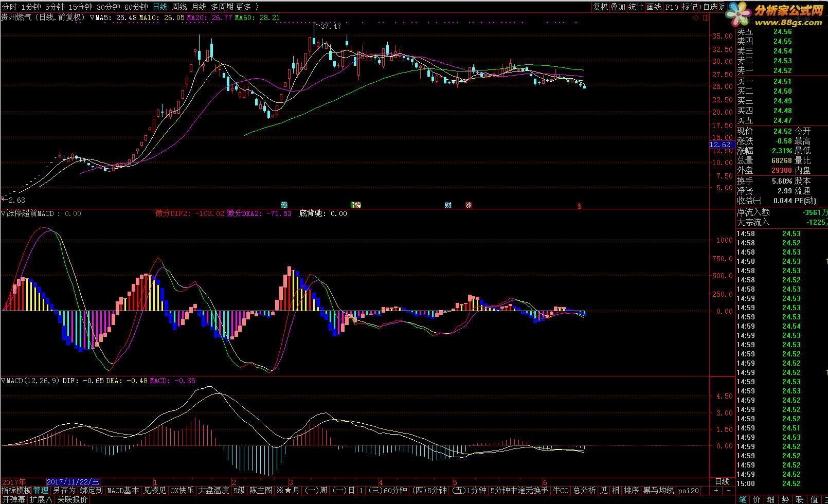Open the 细 tab in the bottom-right panel
Viewport: 828px width, 504px height.
click(x=771, y=499)
